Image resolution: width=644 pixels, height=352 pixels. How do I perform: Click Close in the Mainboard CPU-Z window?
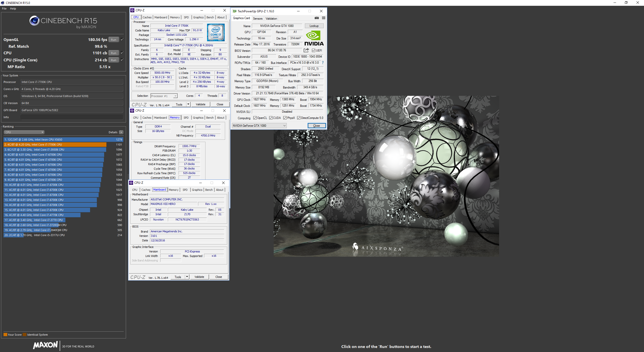(219, 277)
